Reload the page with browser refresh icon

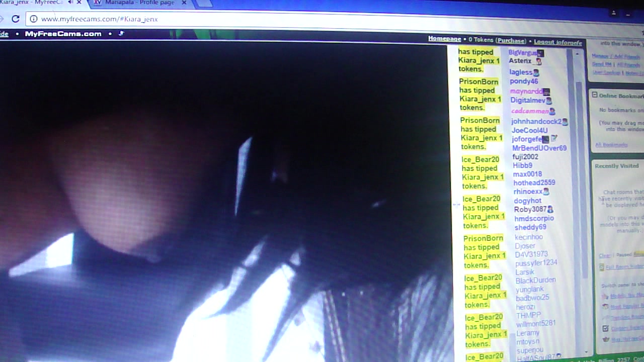point(16,19)
